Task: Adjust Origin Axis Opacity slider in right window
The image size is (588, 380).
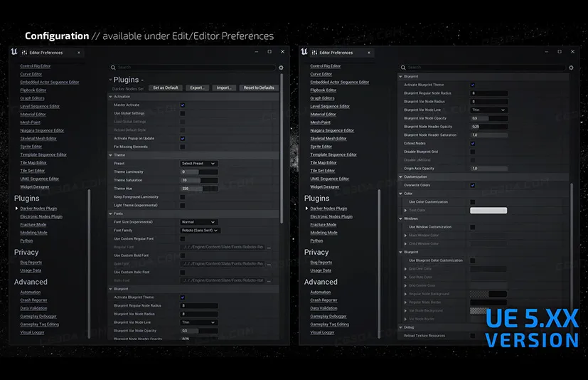Action: (x=489, y=169)
